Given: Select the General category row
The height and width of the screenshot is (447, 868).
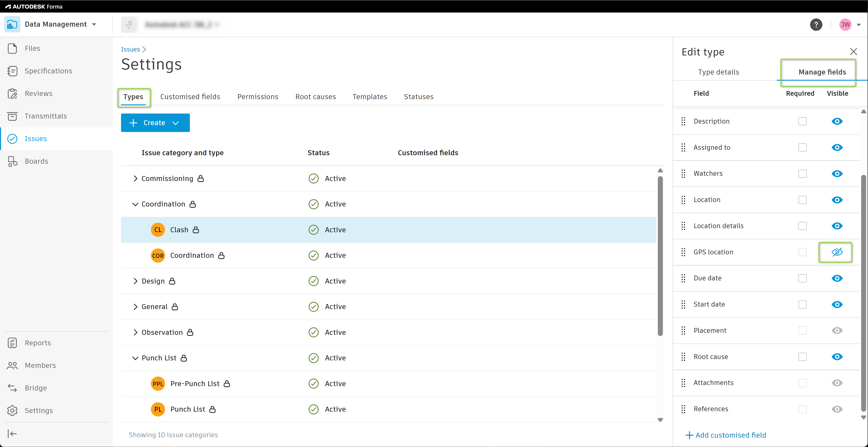Looking at the screenshot, I should tap(388, 307).
